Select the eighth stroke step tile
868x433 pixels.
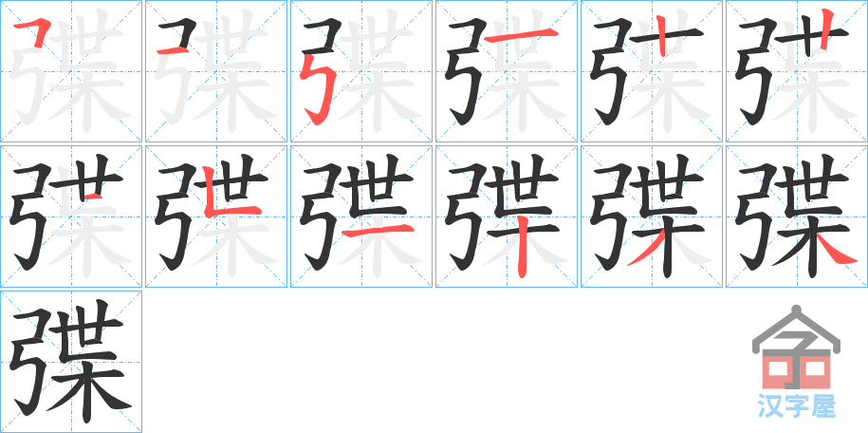pos(216,216)
